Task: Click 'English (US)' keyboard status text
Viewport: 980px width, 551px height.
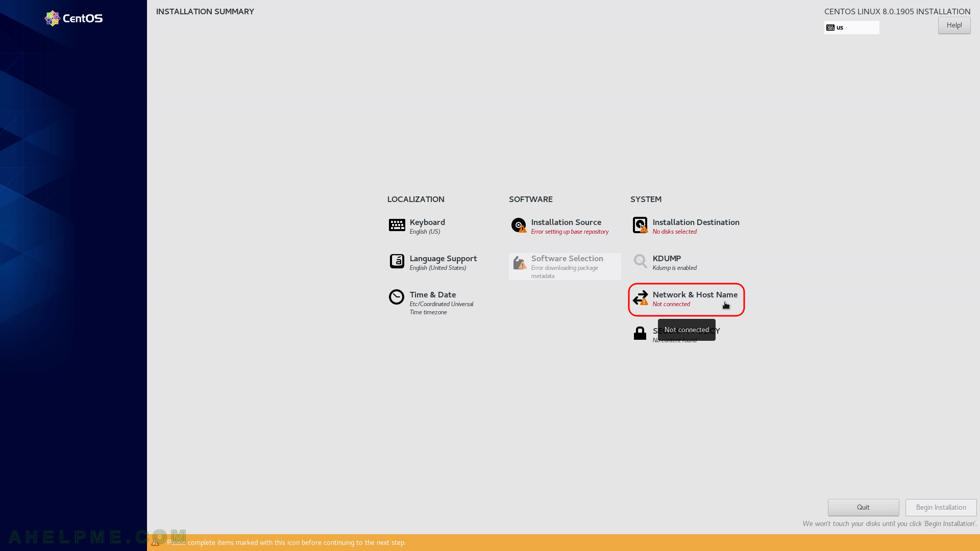Action: [x=425, y=232]
